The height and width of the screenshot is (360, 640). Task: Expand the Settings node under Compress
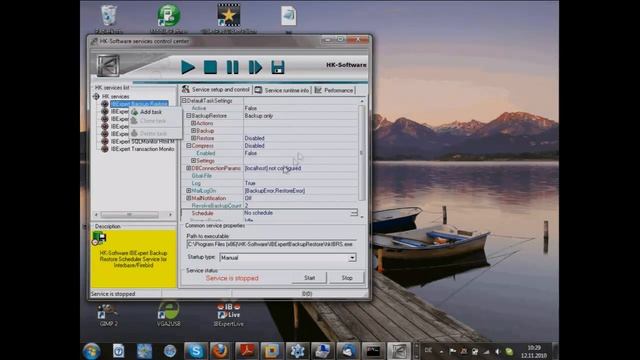coord(194,161)
